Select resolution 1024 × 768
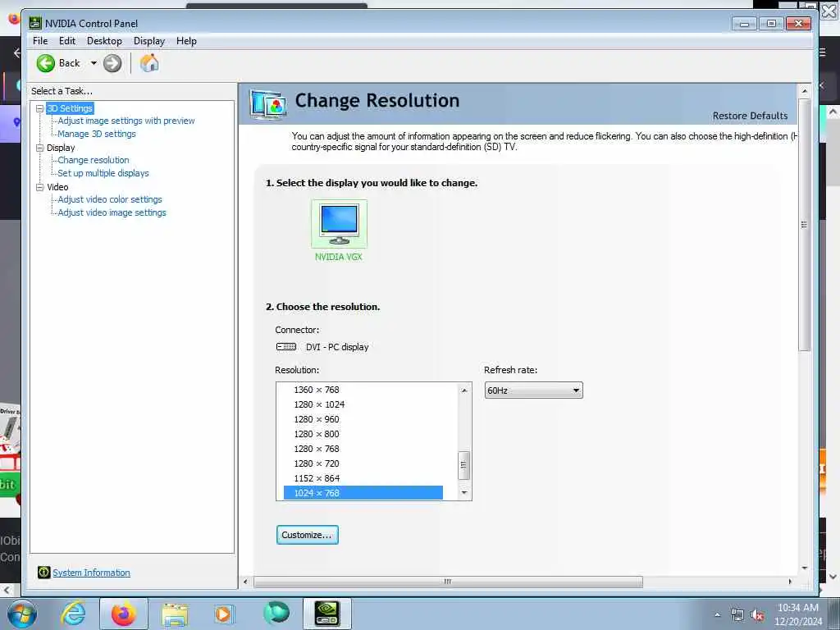840x630 pixels. 363,493
